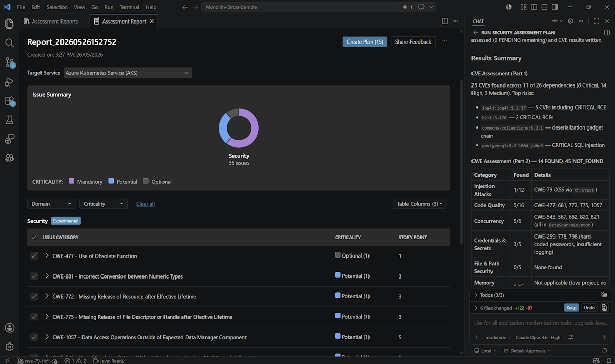Viewport: 615px width, 364px height.
Task: Open the chat tools configuration icon
Action: pos(571,337)
